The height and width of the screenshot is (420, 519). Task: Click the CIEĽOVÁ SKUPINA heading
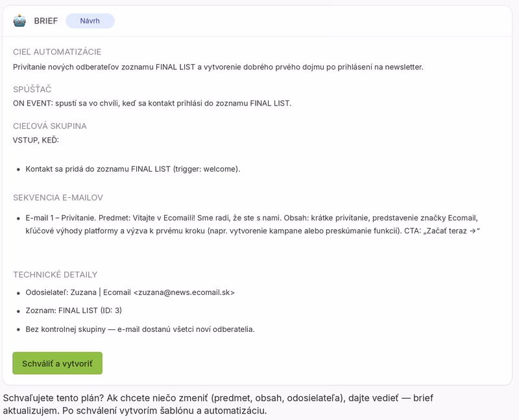[50, 126]
